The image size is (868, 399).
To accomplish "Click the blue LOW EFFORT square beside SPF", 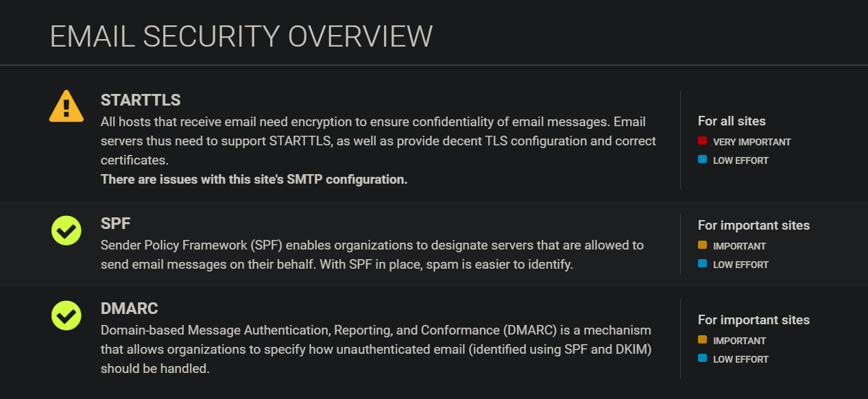I will pyautogui.click(x=703, y=263).
